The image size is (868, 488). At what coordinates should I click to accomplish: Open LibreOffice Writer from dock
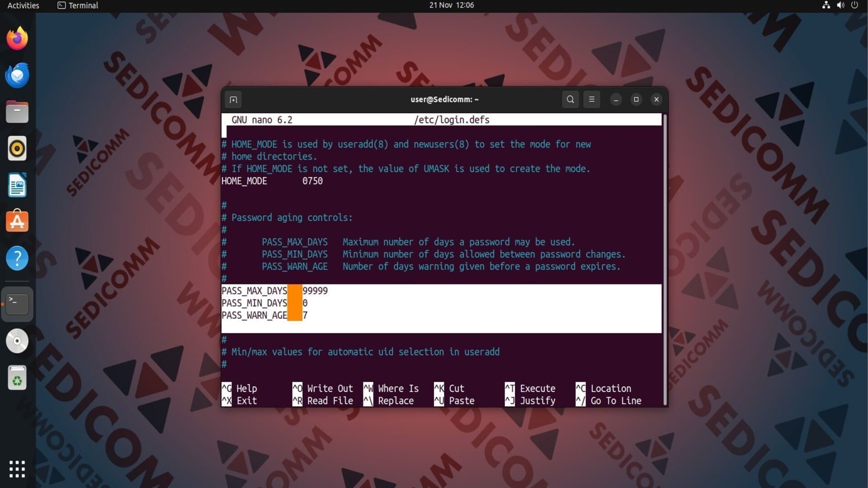click(x=17, y=185)
